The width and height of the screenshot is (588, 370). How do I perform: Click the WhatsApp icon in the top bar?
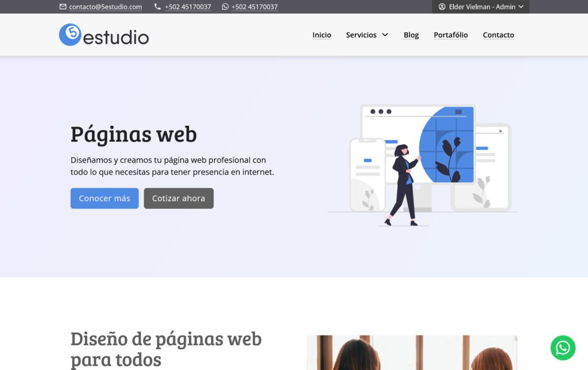[225, 6]
